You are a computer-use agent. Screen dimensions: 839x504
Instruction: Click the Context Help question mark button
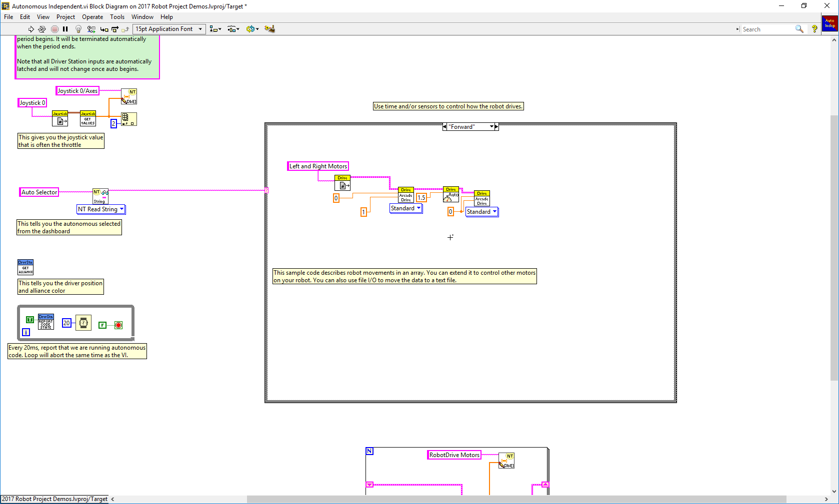click(814, 29)
